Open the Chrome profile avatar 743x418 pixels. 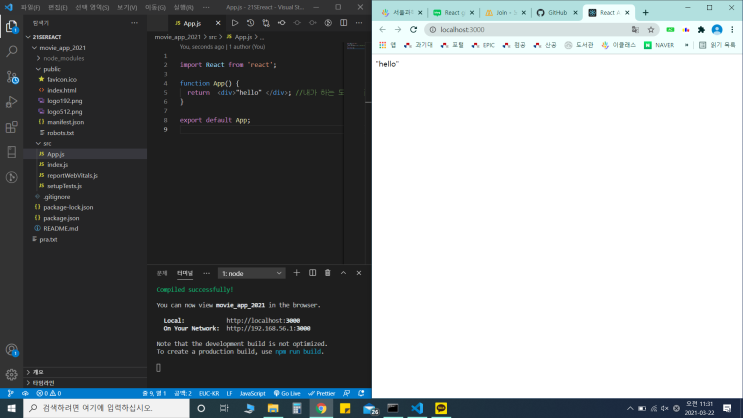[717, 29]
